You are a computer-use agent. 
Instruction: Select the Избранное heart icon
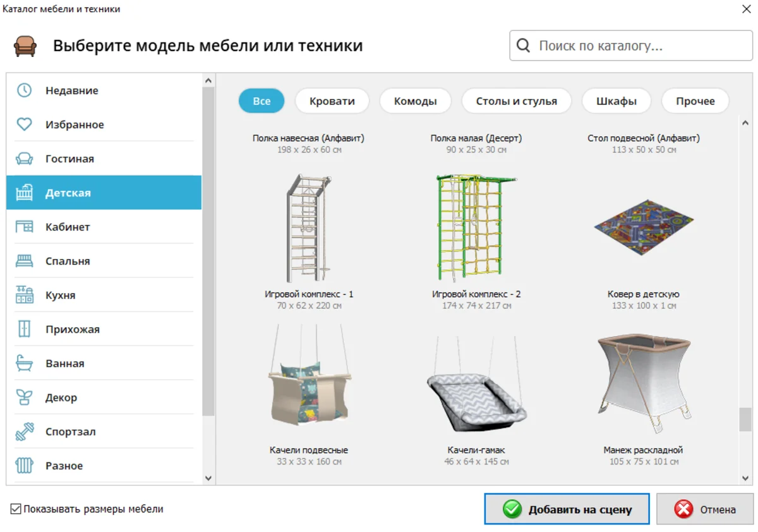point(24,124)
